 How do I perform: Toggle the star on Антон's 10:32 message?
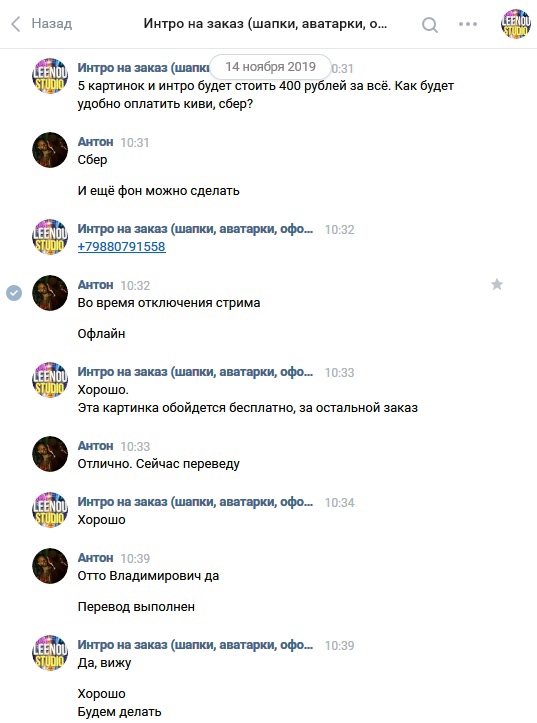click(497, 284)
